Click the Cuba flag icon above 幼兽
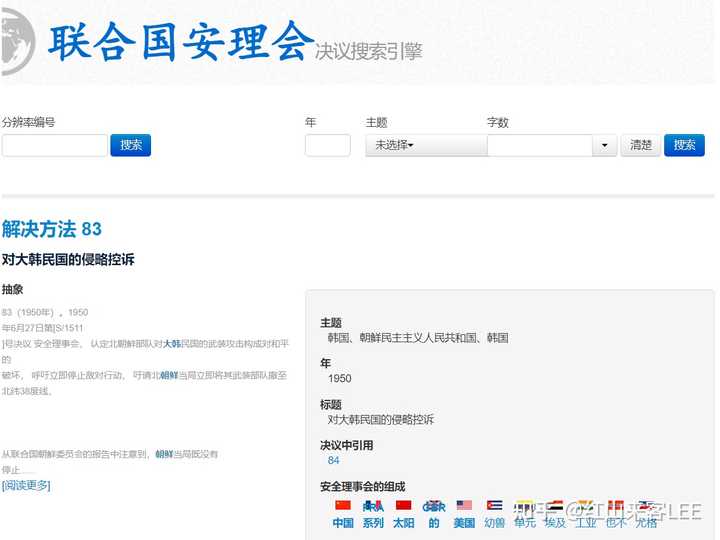Image resolution: width=720 pixels, height=540 pixels. tap(495, 505)
